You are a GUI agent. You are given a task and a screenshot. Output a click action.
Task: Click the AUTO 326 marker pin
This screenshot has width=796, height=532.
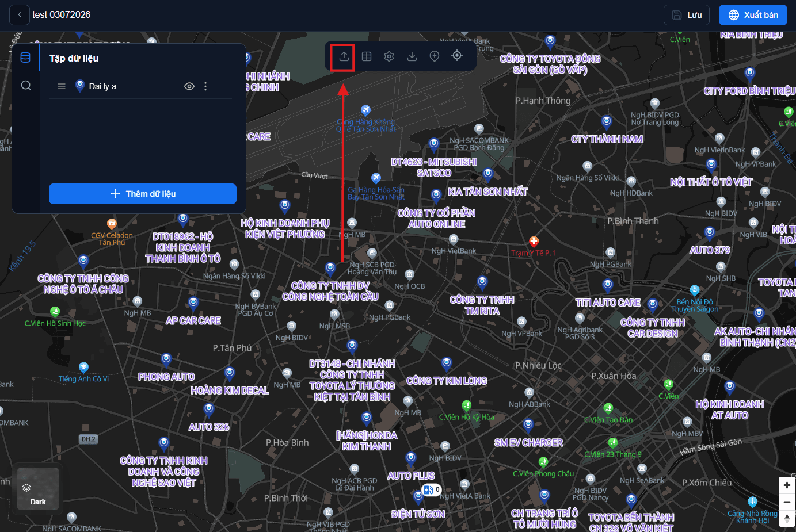point(209,410)
